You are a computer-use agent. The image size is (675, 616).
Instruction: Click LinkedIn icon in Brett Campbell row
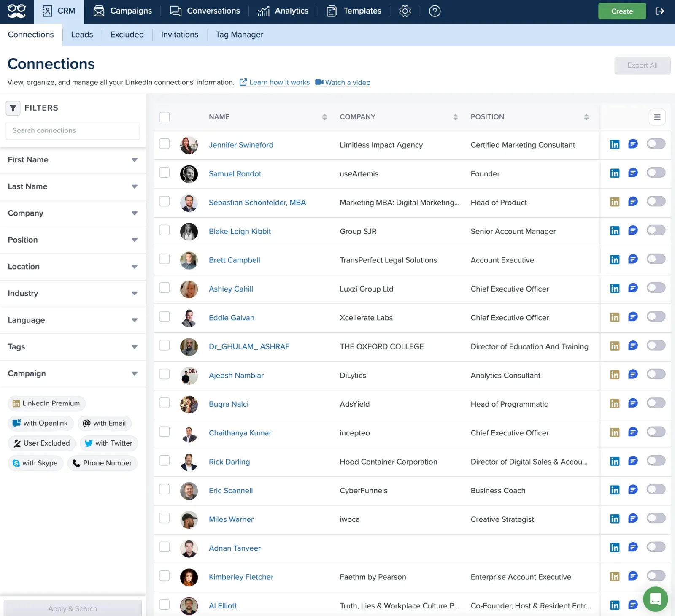tap(615, 259)
